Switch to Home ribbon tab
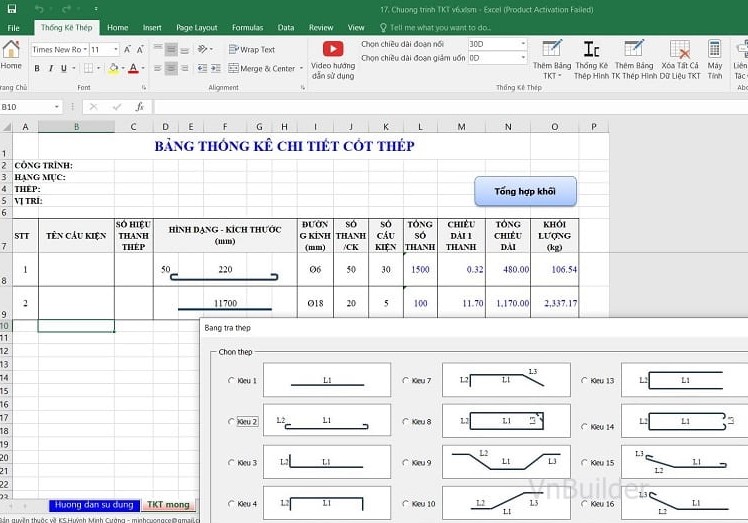The width and height of the screenshot is (748, 523). 117,28
